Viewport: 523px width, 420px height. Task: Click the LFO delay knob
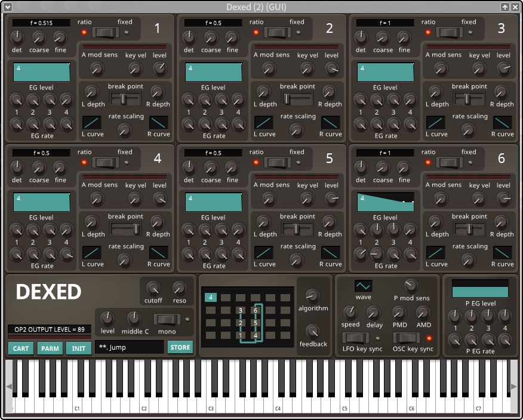(x=374, y=313)
